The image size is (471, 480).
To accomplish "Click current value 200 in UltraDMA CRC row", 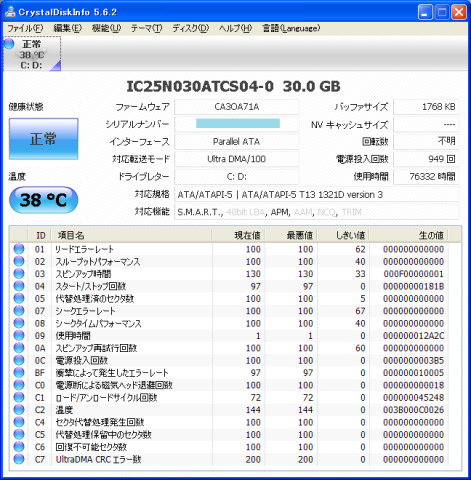I will click(253, 459).
